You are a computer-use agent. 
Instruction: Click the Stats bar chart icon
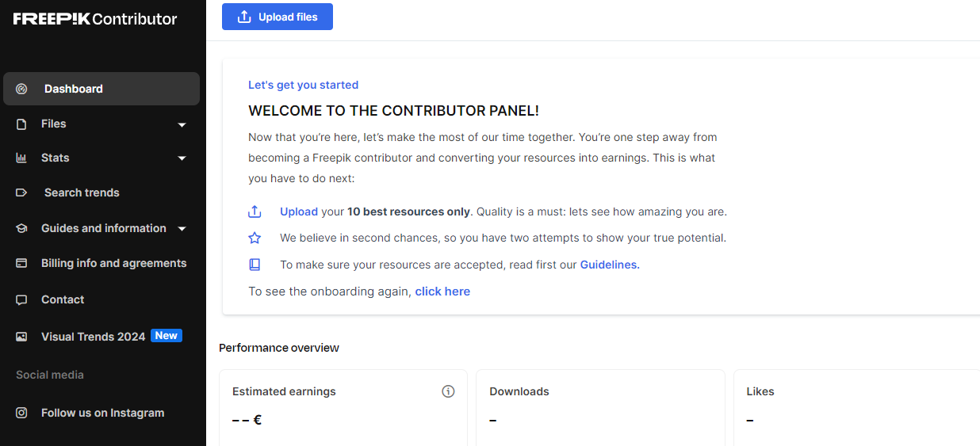(x=21, y=158)
